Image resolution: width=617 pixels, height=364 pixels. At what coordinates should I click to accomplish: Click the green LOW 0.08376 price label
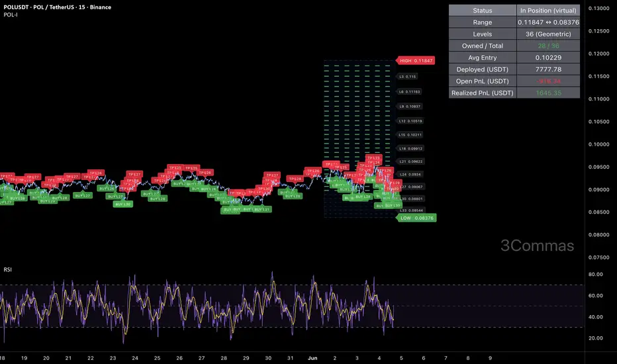click(416, 218)
